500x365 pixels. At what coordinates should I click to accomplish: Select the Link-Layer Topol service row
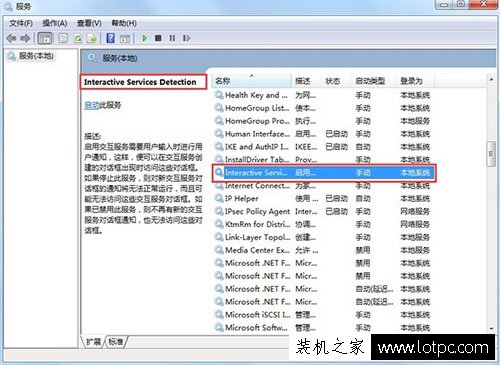323,237
